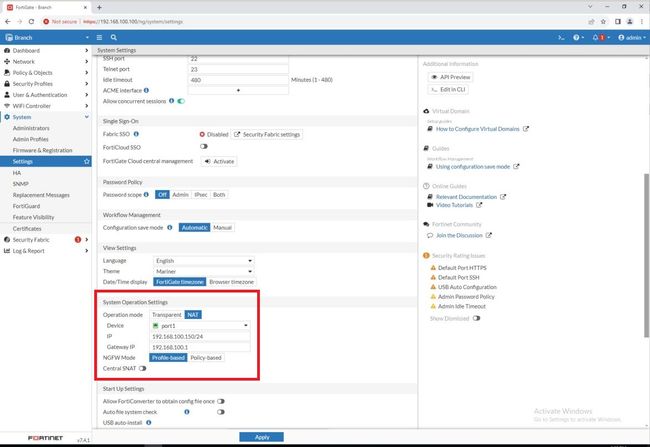Image resolution: width=650 pixels, height=447 pixels.
Task: Bookmark page with browser star icon
Action: [x=604, y=22]
